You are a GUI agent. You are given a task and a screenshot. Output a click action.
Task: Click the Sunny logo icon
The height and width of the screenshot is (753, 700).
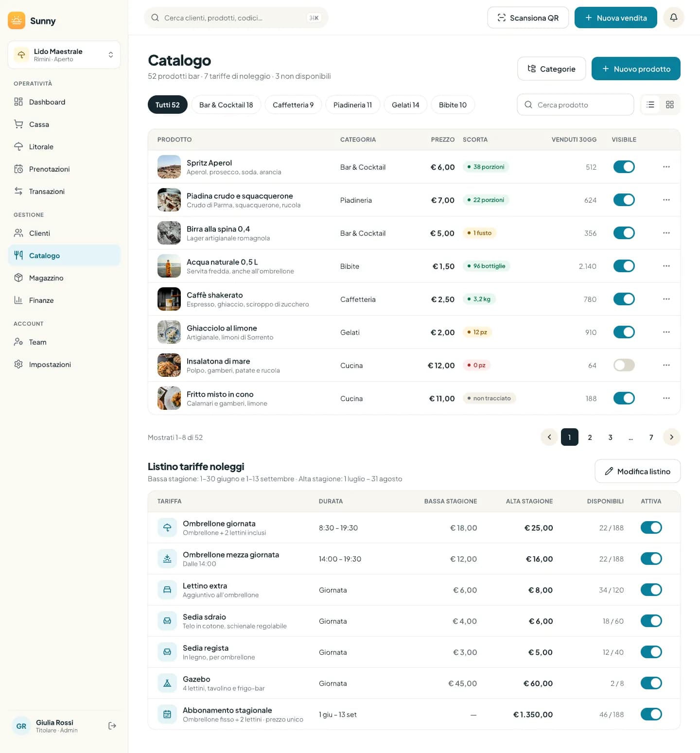coord(17,20)
